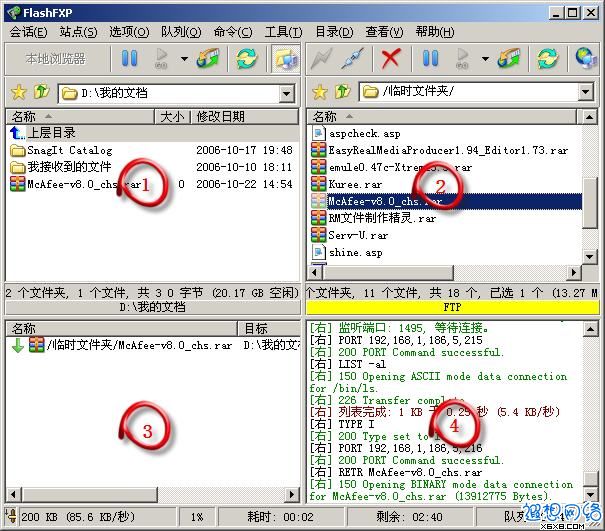Click the 本地浏览器 button

tap(56, 59)
